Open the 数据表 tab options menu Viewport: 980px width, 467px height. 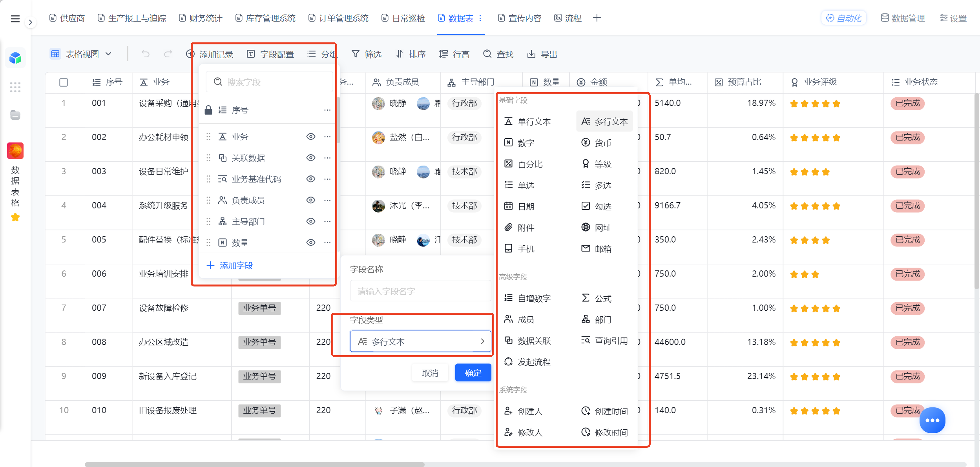(x=480, y=18)
